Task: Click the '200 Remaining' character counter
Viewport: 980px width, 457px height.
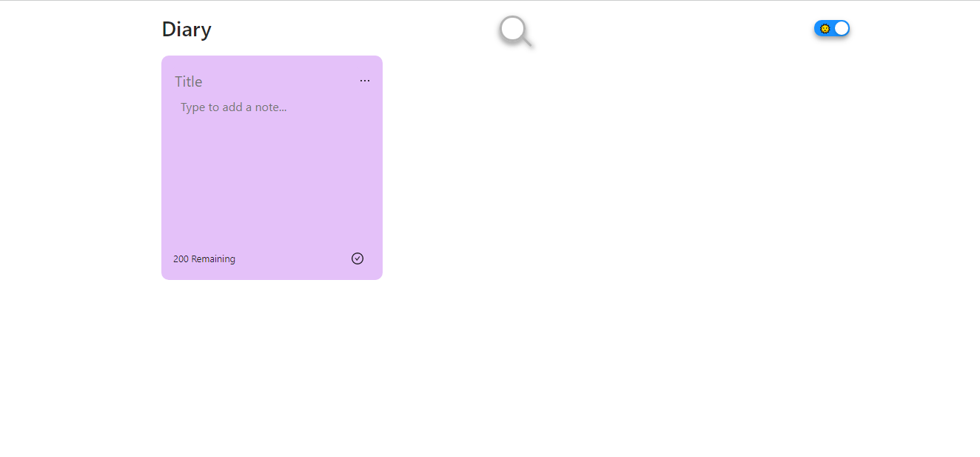Action: coord(204,259)
